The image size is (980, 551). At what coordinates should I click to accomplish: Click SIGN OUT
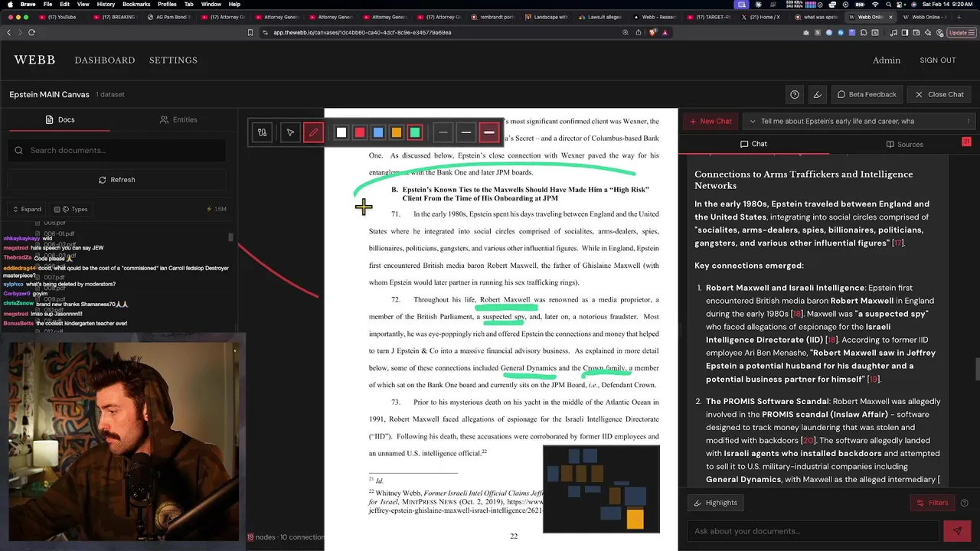[x=938, y=60]
